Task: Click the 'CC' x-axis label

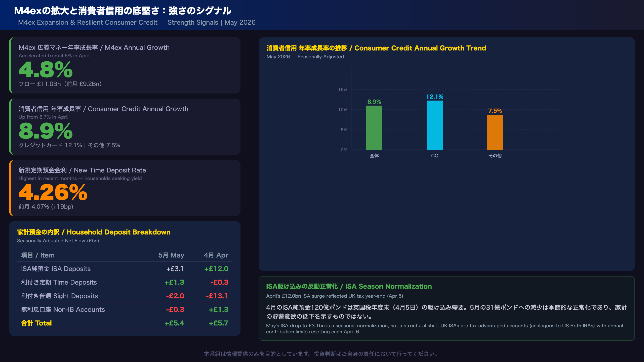Action: click(x=435, y=156)
